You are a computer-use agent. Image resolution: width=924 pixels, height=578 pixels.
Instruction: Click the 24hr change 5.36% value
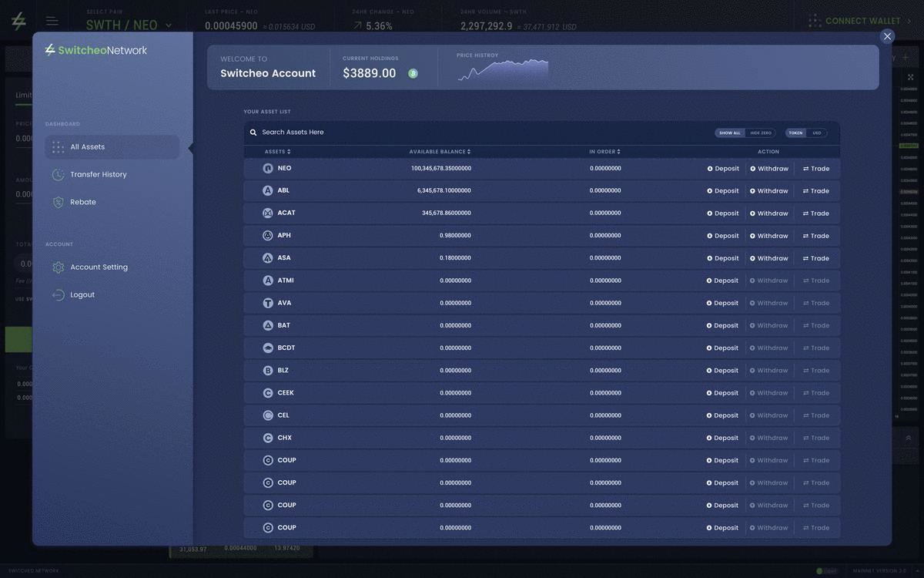coord(379,25)
